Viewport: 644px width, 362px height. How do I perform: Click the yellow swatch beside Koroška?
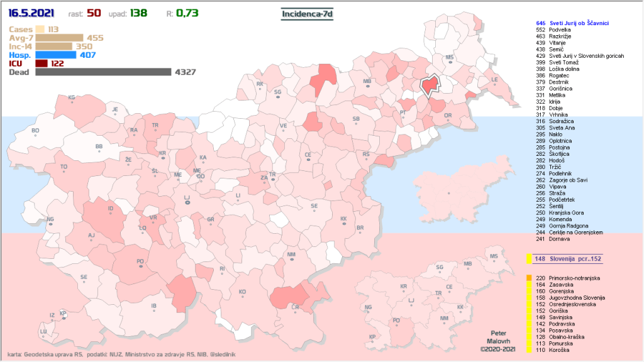(x=529, y=350)
